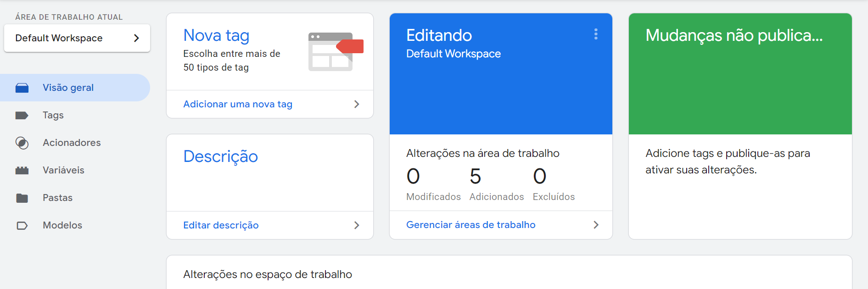Image resolution: width=868 pixels, height=289 pixels.
Task: Select Visão geral in the sidebar
Action: 75,88
